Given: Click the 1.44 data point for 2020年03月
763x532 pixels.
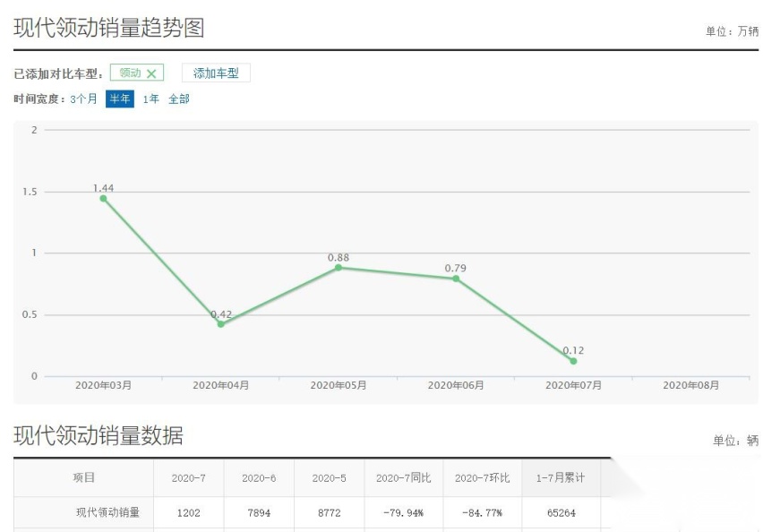Looking at the screenshot, I should [x=103, y=199].
